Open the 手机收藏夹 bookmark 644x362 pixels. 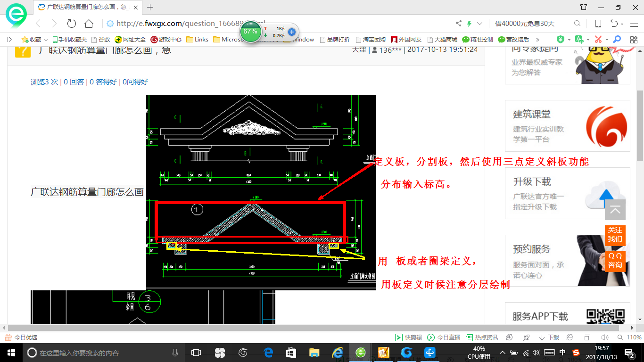tap(70, 40)
